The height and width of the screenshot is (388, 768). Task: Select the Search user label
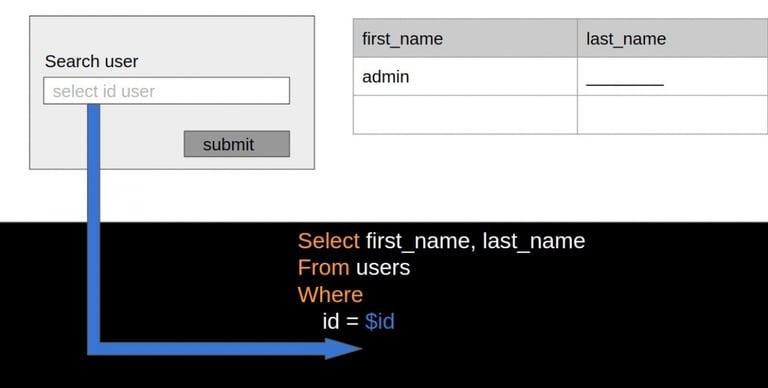pyautogui.click(x=92, y=61)
